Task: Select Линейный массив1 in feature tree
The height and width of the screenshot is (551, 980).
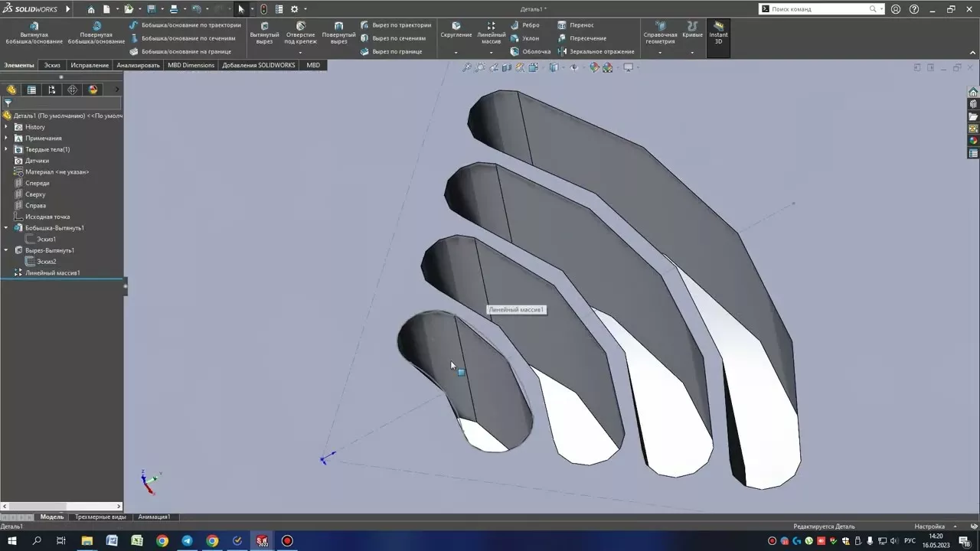Action: pyautogui.click(x=52, y=273)
